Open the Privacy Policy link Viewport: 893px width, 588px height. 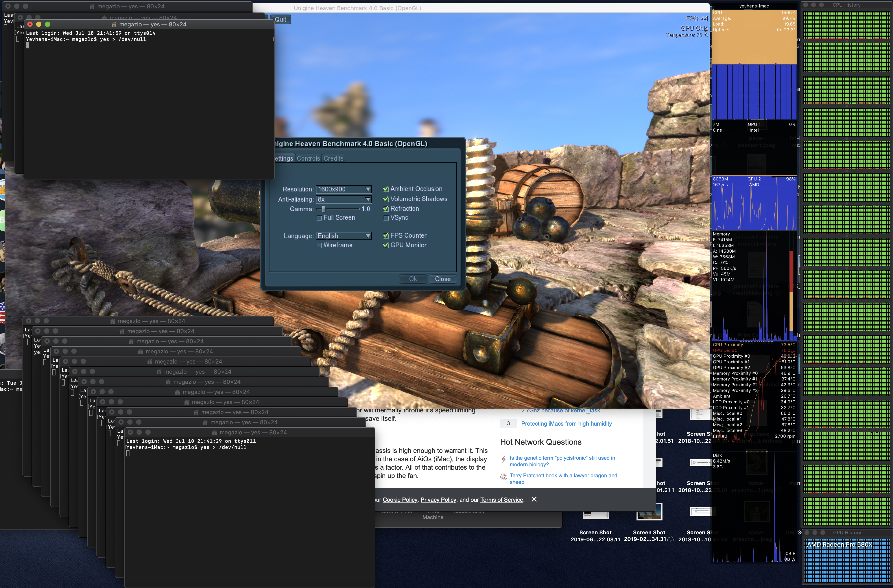click(438, 500)
